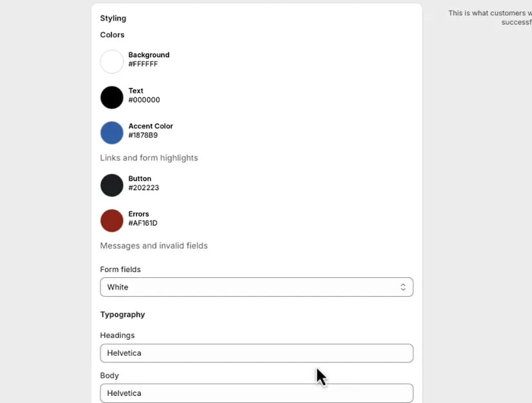Open the Background color picker swatch
Screen dimensions: 532x403
[x=112, y=61]
